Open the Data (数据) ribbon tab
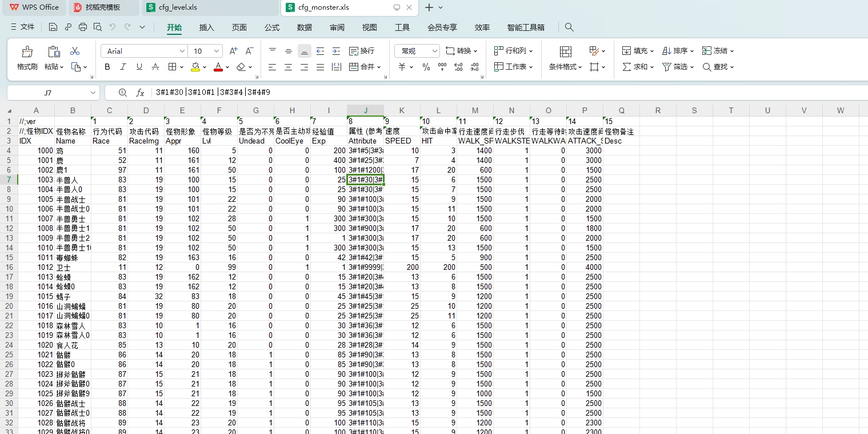Image resolution: width=868 pixels, height=434 pixels. (x=305, y=27)
